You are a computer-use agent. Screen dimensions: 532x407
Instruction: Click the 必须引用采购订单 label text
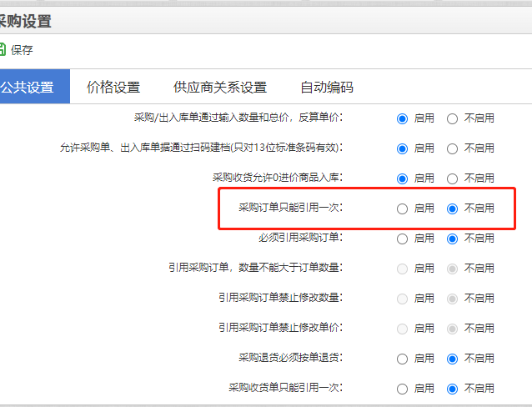pos(301,237)
